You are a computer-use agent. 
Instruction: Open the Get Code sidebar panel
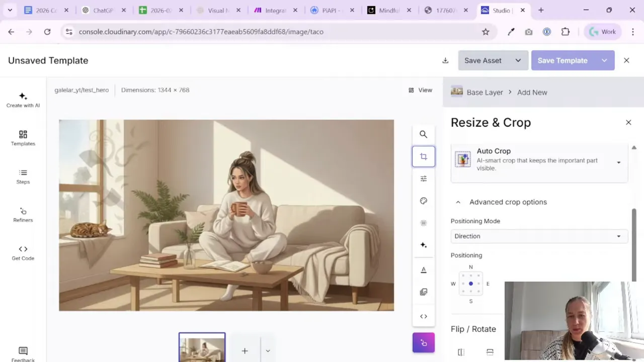(23, 253)
